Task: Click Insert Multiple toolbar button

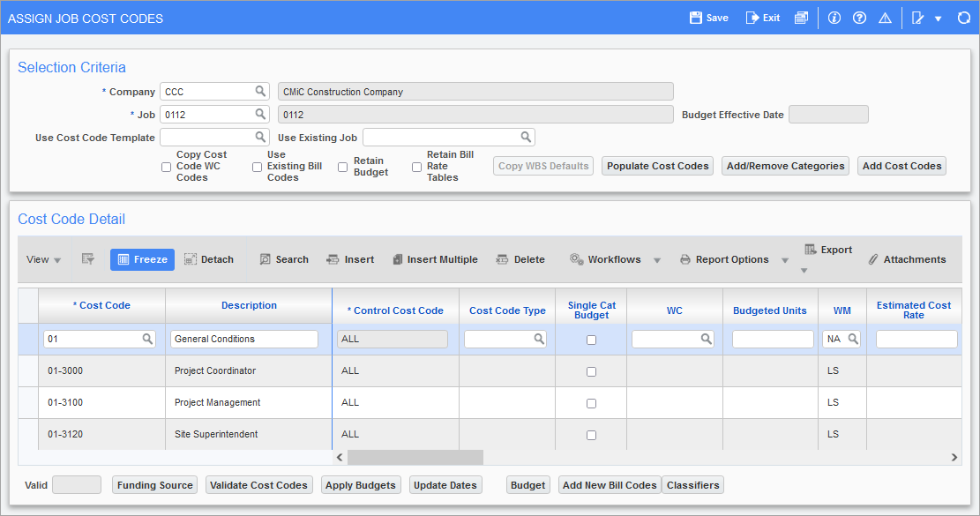Action: (x=435, y=259)
